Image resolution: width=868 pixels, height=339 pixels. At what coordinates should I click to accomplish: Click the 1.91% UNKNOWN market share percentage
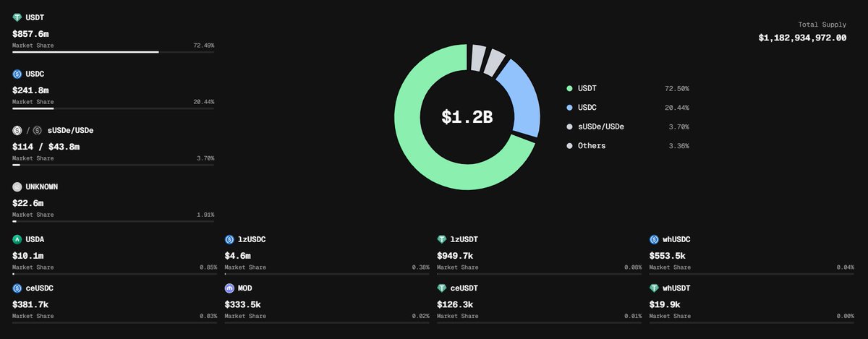pyautogui.click(x=205, y=215)
